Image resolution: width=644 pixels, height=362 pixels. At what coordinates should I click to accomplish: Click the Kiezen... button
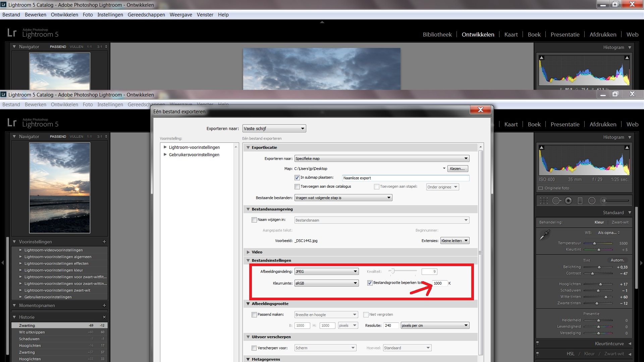point(458,169)
